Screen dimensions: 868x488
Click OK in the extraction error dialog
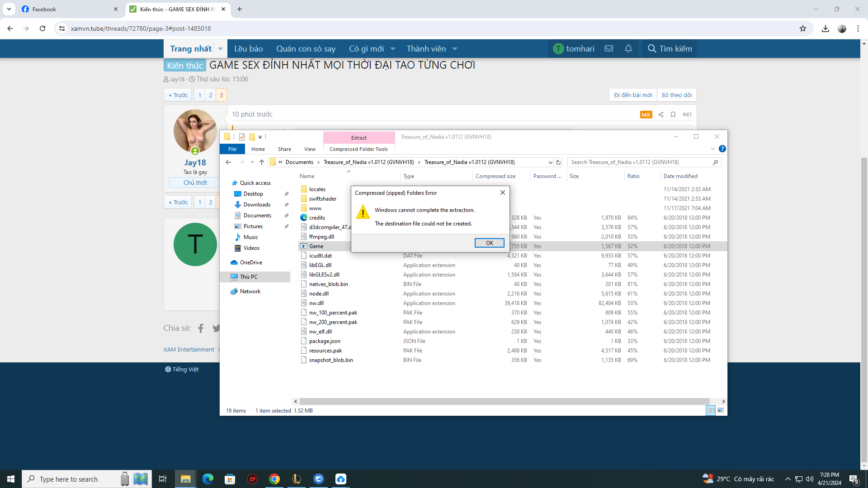[x=489, y=243]
